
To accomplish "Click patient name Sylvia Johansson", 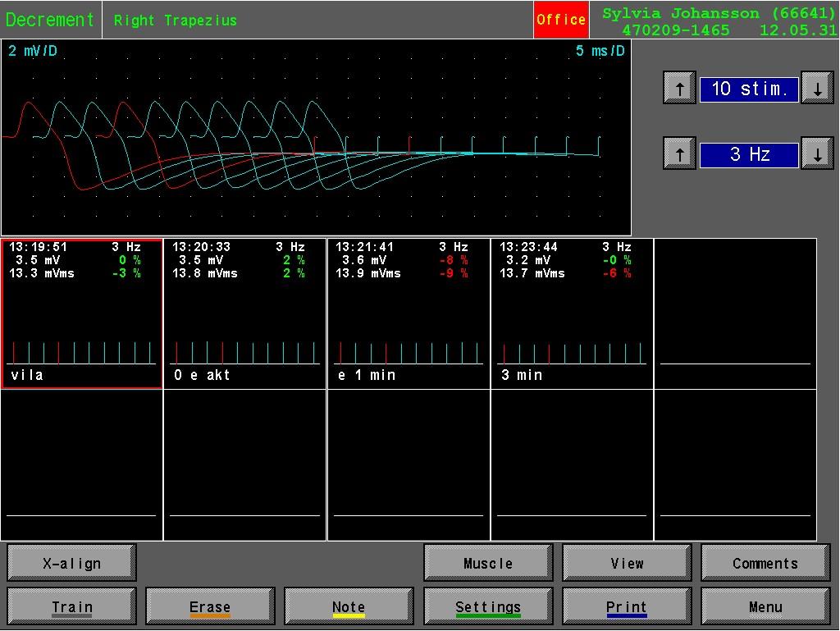I will coord(681,13).
